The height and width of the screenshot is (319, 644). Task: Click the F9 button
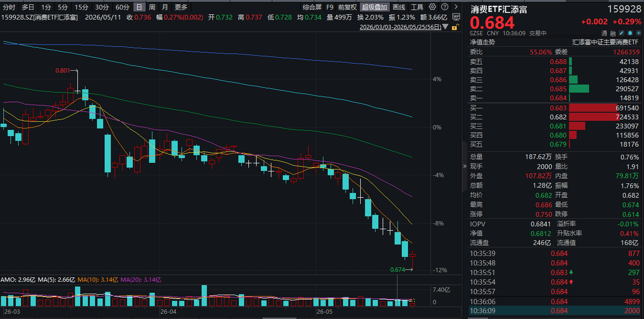coord(330,7)
